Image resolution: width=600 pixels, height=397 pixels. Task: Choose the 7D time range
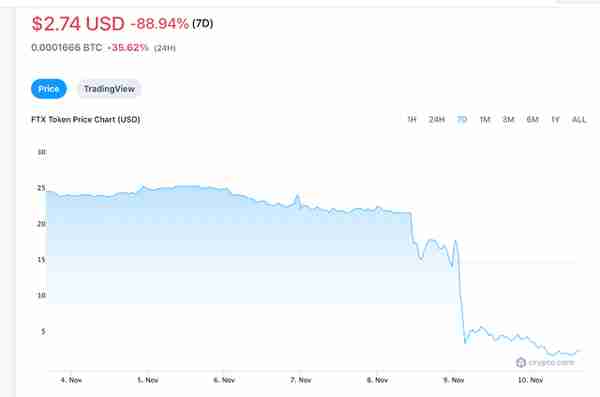click(462, 119)
